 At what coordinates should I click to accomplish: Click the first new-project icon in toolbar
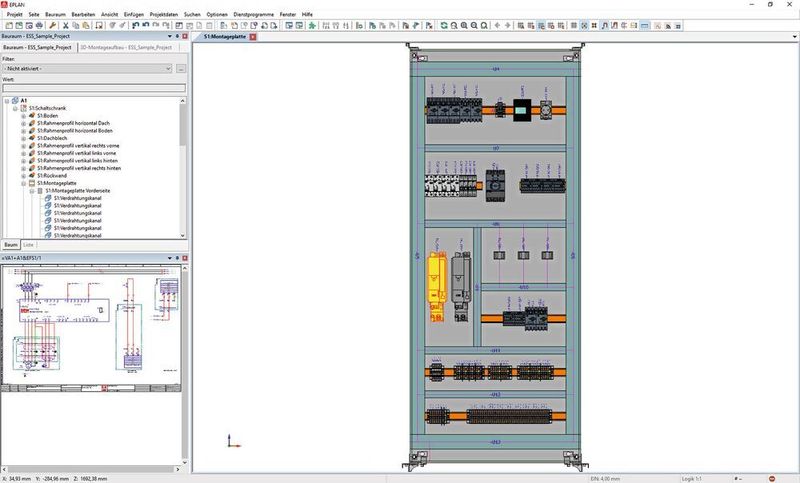click(9, 26)
